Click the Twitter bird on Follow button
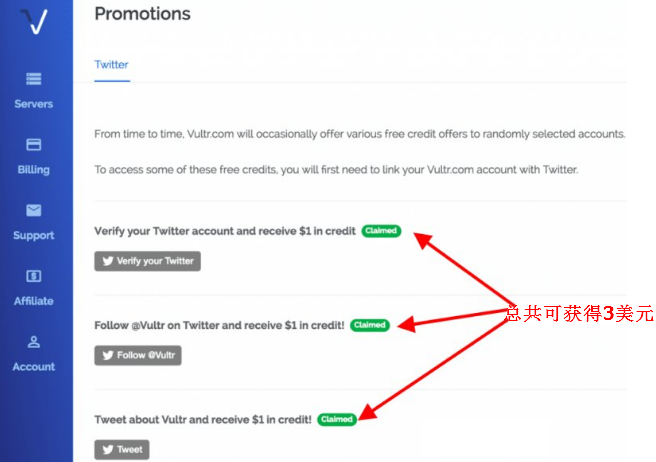Image resolution: width=656 pixels, height=462 pixels. tap(108, 355)
